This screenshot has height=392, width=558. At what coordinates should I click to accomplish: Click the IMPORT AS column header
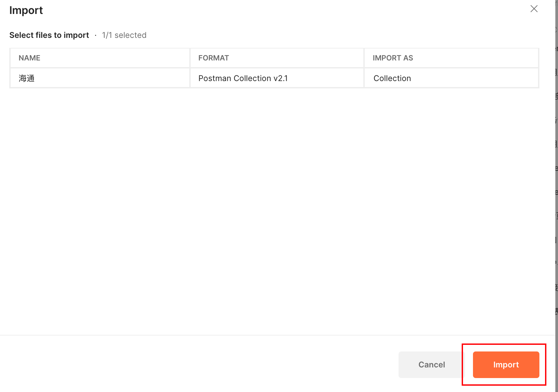[x=393, y=57]
